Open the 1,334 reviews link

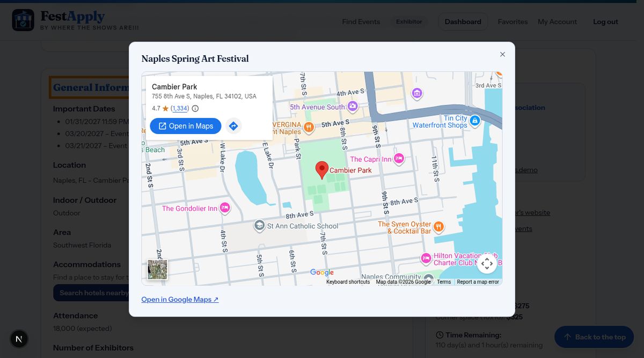(x=180, y=108)
